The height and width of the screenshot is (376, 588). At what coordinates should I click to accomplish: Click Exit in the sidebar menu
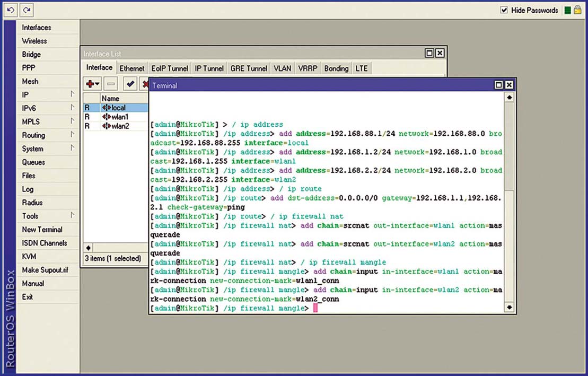point(48,297)
